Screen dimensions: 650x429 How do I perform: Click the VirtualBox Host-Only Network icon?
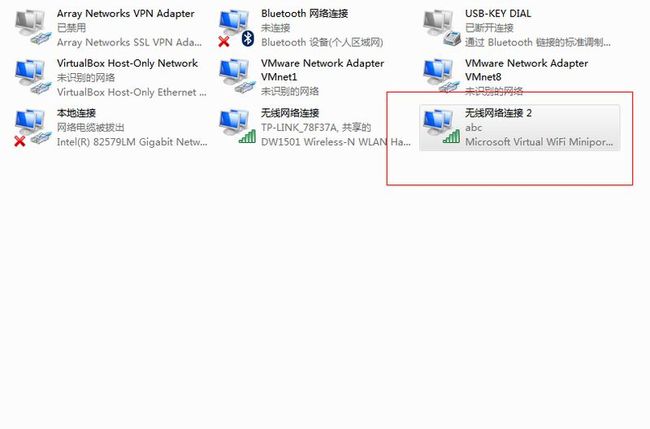(32, 77)
